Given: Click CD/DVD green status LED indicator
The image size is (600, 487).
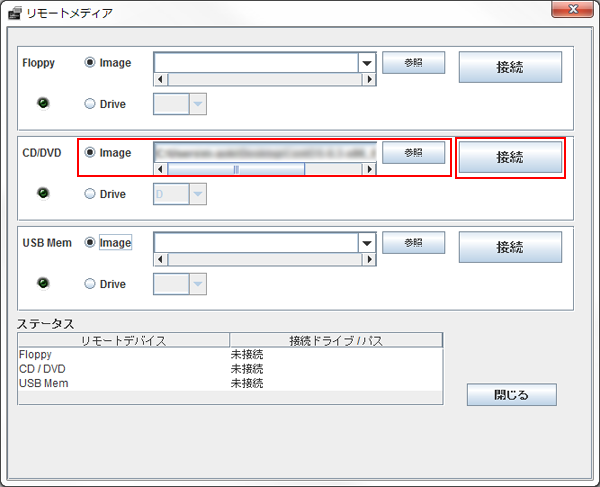Looking at the screenshot, I should coord(43,193).
